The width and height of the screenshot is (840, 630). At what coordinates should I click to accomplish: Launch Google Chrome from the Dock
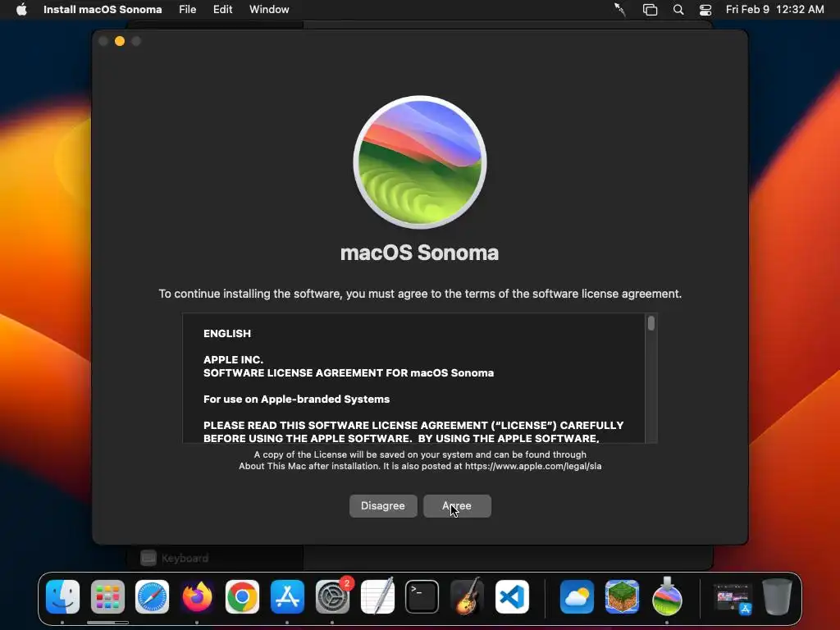coord(242,596)
